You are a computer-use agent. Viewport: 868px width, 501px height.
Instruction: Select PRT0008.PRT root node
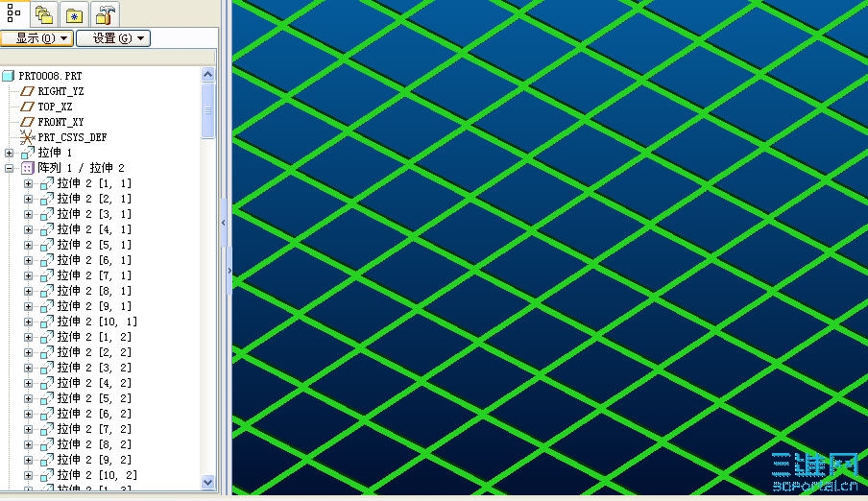coord(50,76)
